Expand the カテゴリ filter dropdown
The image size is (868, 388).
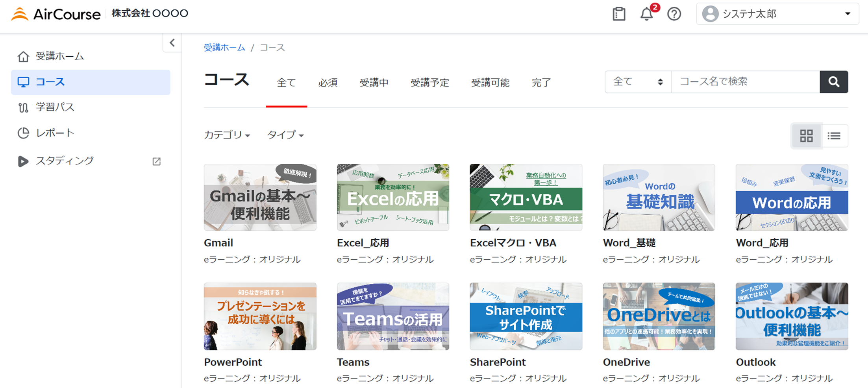(227, 135)
